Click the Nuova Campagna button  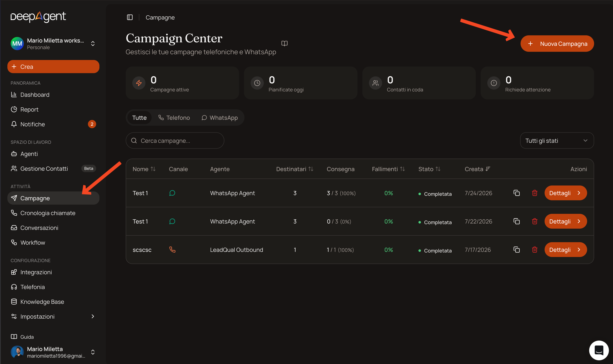coord(557,44)
